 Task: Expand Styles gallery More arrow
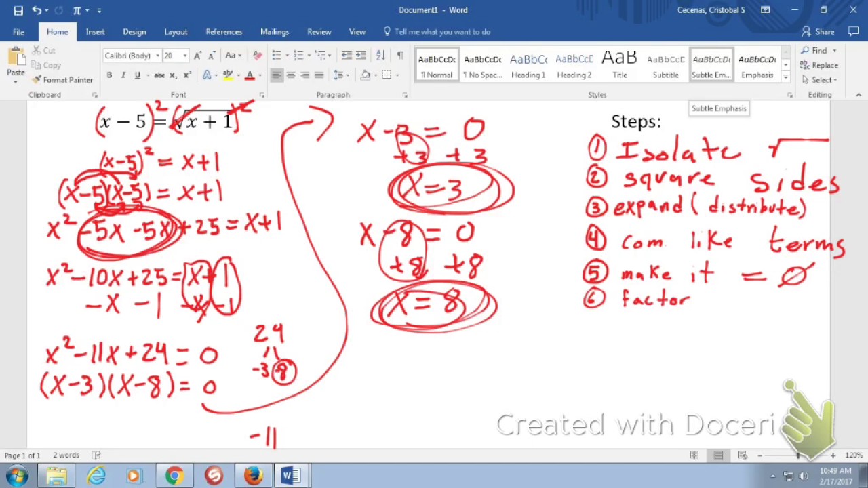[785, 79]
